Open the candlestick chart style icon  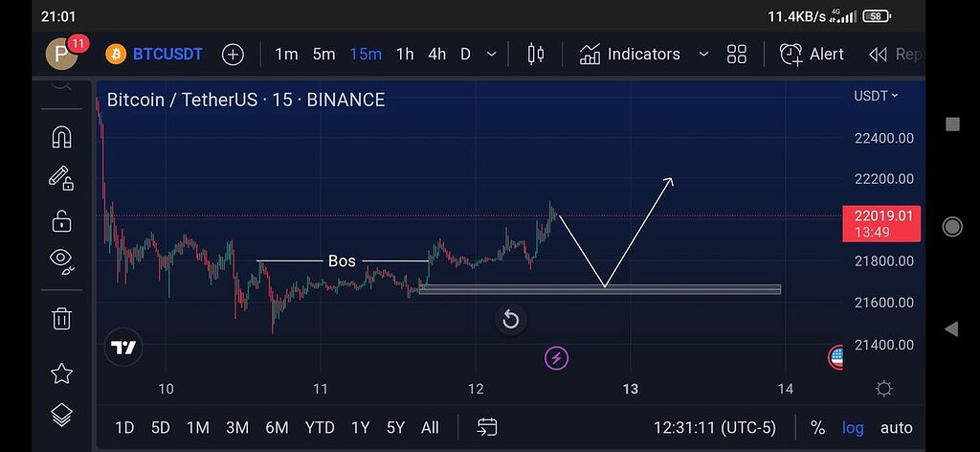coord(535,55)
